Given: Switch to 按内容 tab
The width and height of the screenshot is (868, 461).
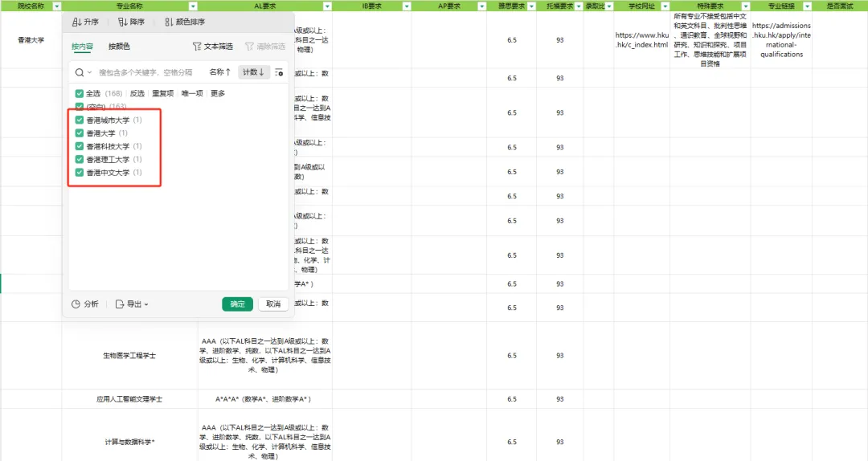Looking at the screenshot, I should 82,47.
